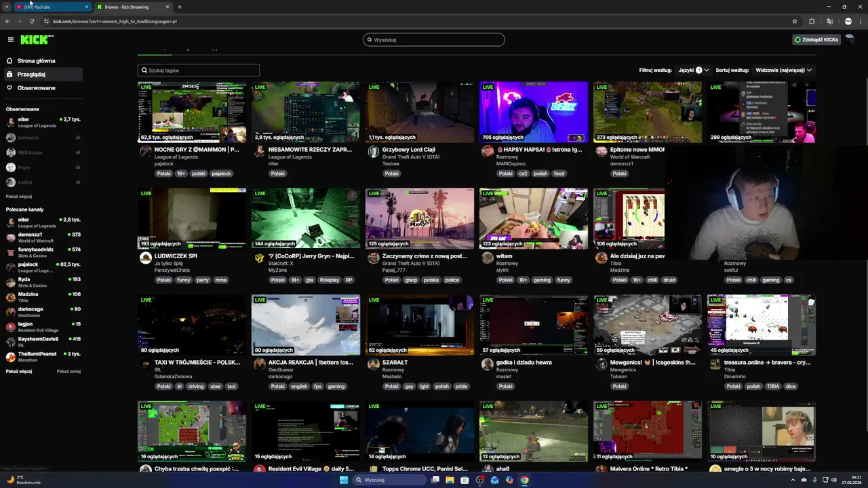Click legjon's avatar in recommended channels

[11, 327]
